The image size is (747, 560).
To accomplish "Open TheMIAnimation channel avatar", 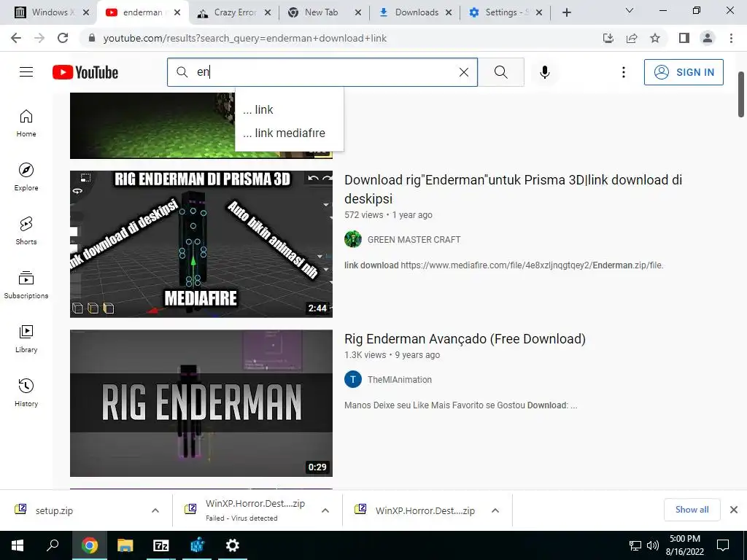I will pos(353,379).
